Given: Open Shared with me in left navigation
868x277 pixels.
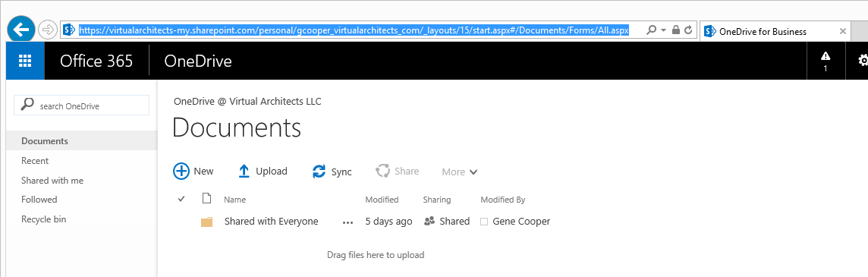Looking at the screenshot, I should [52, 181].
